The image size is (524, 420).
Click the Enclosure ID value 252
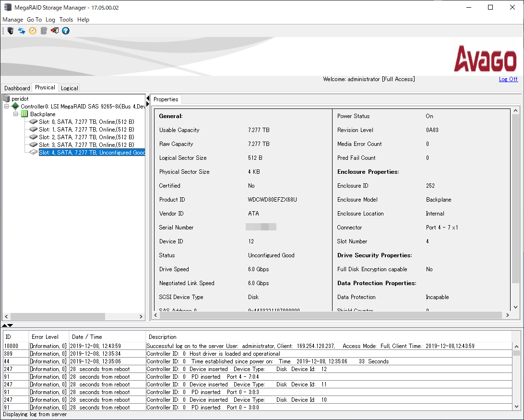coord(430,186)
